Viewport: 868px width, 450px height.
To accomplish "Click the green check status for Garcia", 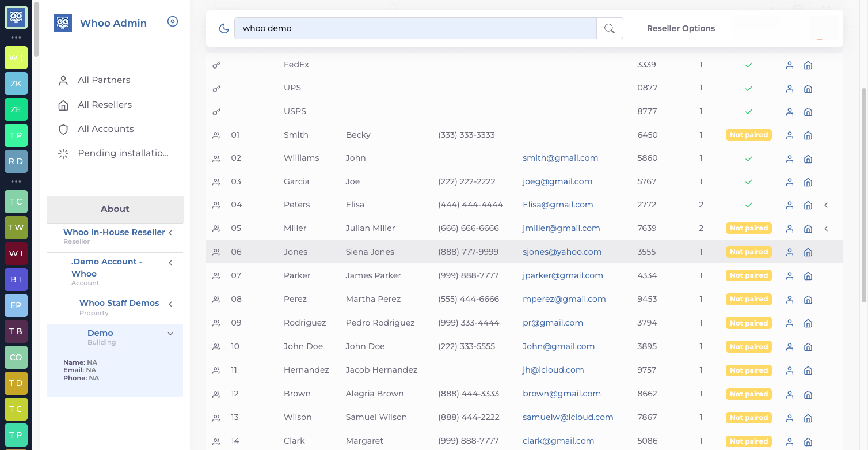I will click(x=749, y=182).
